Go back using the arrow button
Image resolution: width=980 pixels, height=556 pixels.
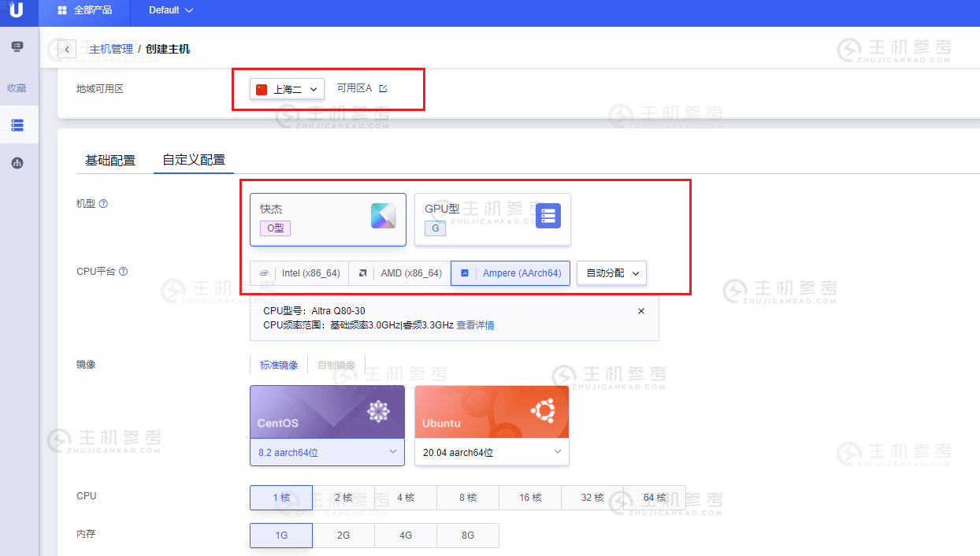67,49
